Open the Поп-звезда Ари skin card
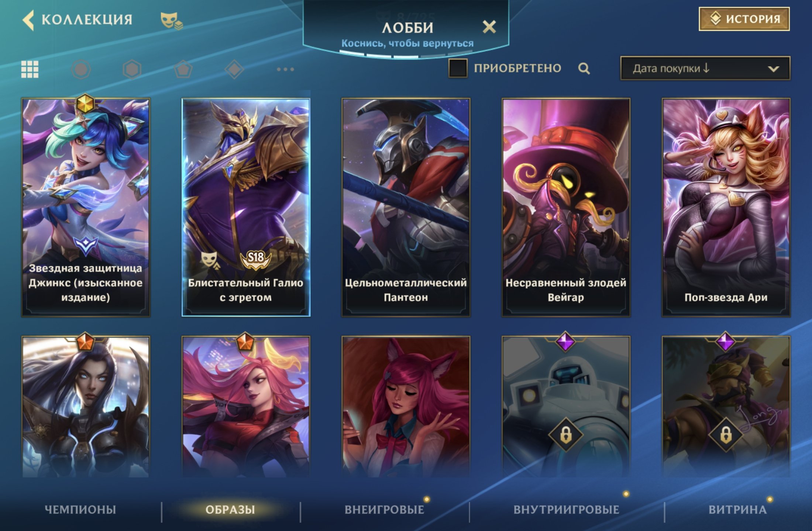 click(x=726, y=207)
